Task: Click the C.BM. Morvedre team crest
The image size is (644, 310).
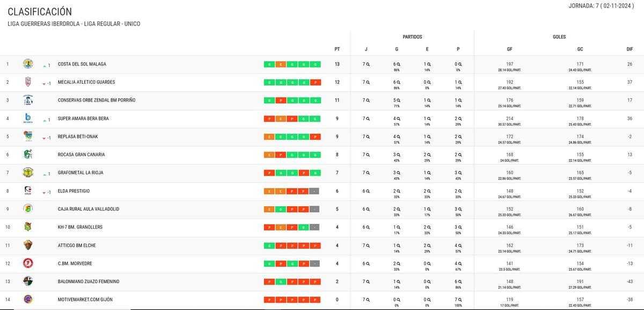Action: [x=28, y=263]
